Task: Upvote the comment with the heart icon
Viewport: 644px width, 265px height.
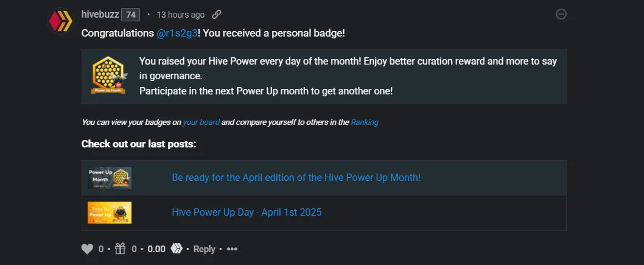Action: (87, 249)
